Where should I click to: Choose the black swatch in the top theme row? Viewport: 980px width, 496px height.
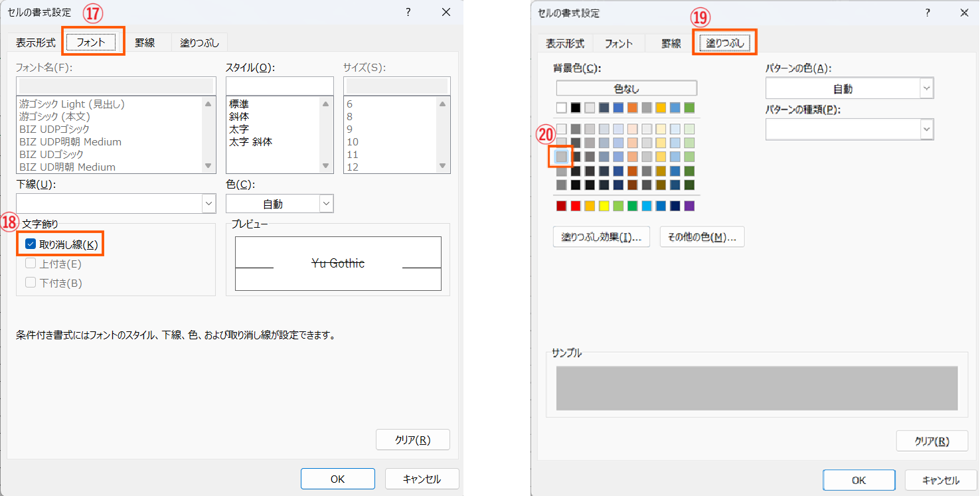click(576, 108)
